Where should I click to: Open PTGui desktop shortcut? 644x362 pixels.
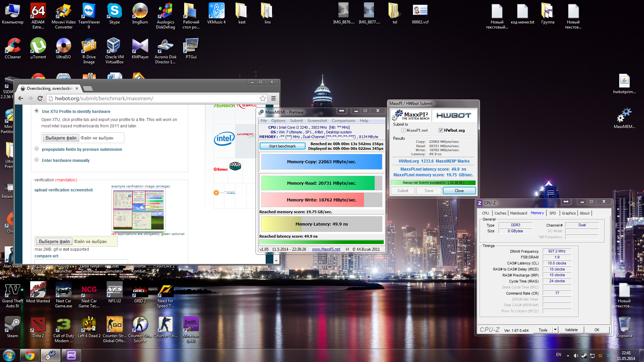pyautogui.click(x=191, y=48)
